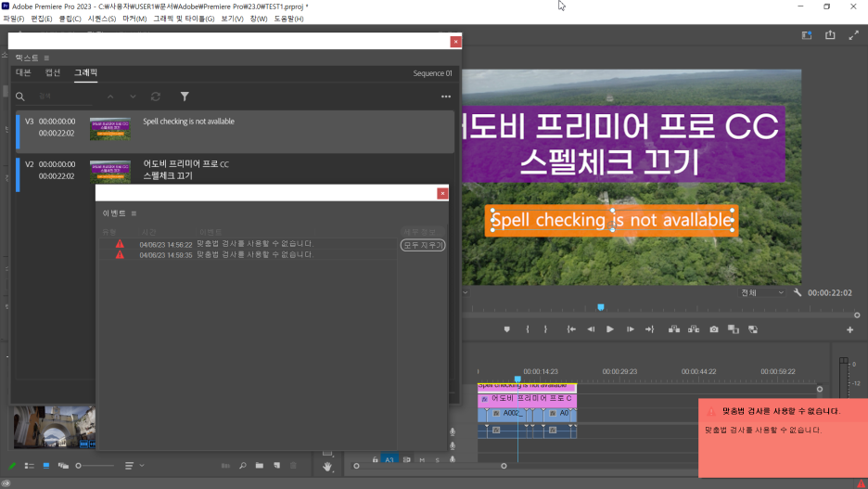Open the Project panel sort icons dropdown
The height and width of the screenshot is (489, 868).
(x=134, y=466)
